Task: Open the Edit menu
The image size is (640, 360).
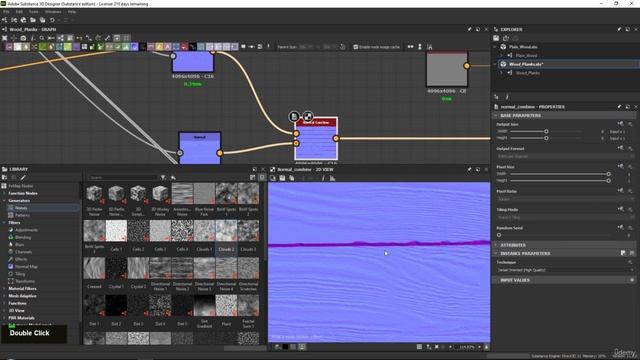Action: [x=19, y=12]
